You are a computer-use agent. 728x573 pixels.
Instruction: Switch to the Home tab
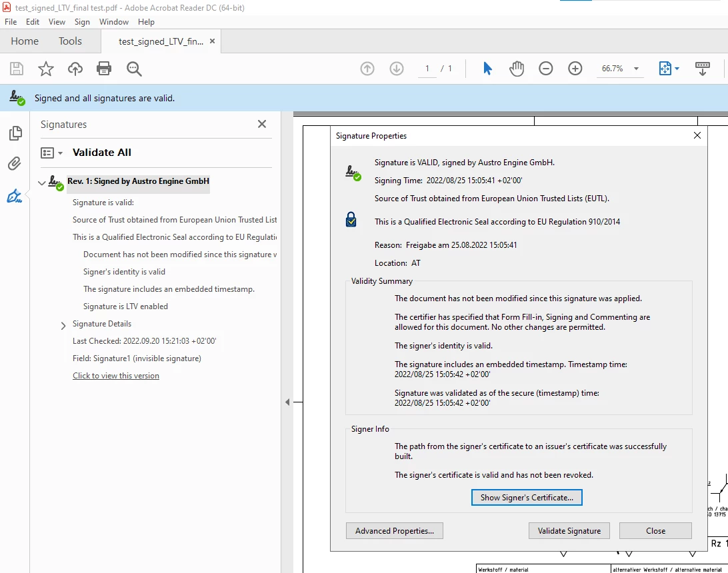click(25, 41)
